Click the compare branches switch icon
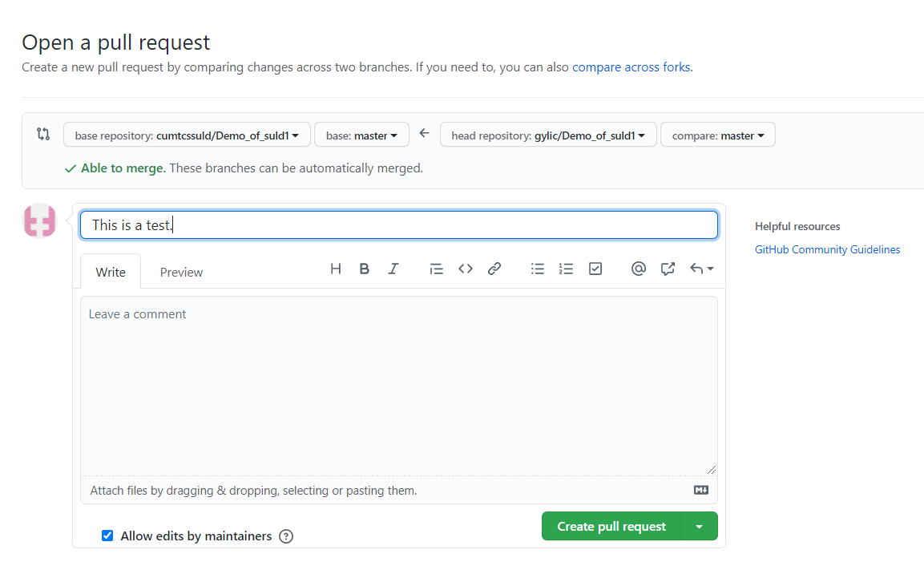924x562 pixels. tap(43, 134)
